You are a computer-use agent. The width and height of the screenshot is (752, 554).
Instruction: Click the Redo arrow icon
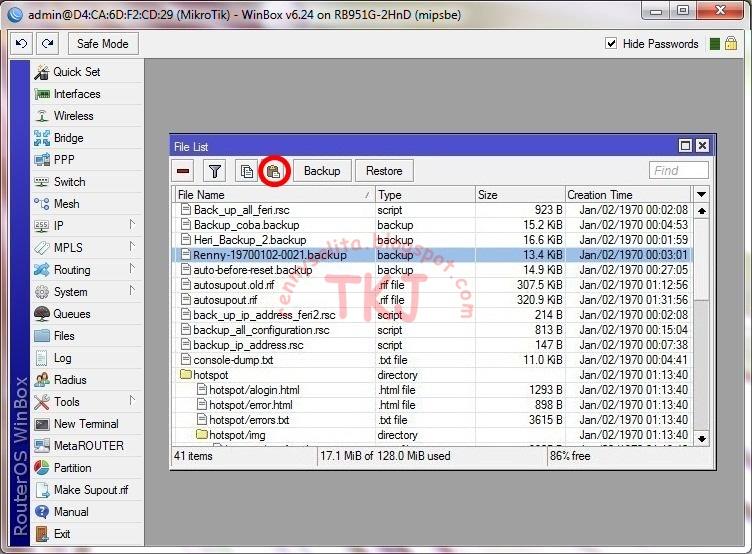tap(47, 44)
